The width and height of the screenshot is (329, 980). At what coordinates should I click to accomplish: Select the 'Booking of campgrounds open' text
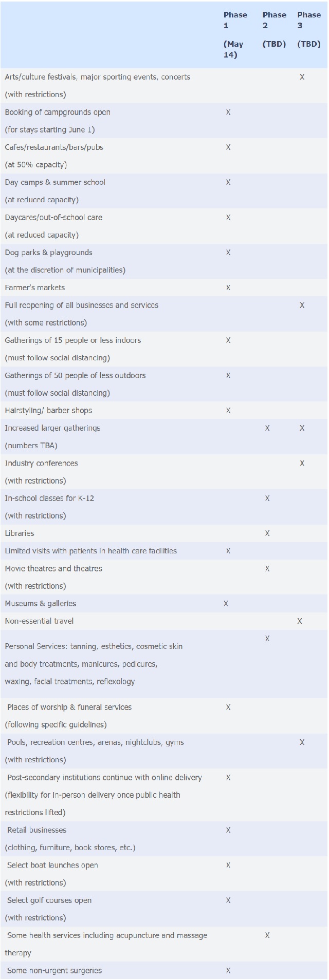(x=58, y=112)
